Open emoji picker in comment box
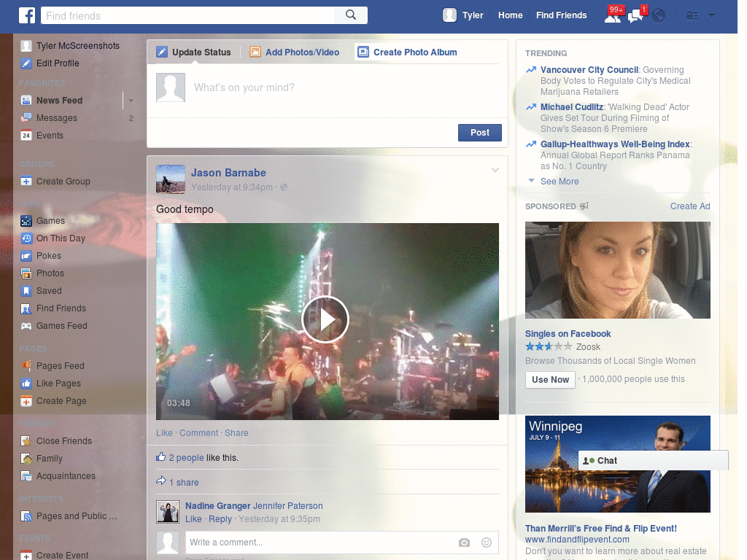 (x=487, y=542)
